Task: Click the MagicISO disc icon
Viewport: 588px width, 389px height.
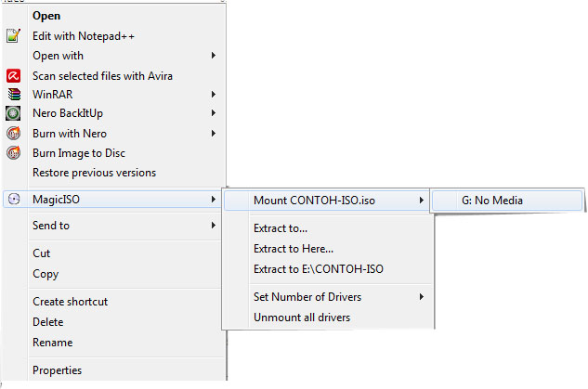Action: pyautogui.click(x=13, y=200)
